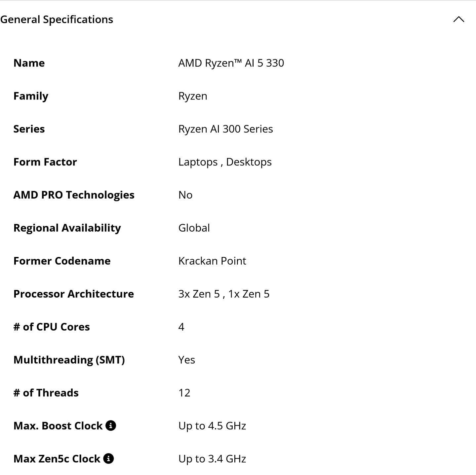The image size is (476, 475).
Task: Collapse the General Specifications section chevron
Action: coord(458,19)
